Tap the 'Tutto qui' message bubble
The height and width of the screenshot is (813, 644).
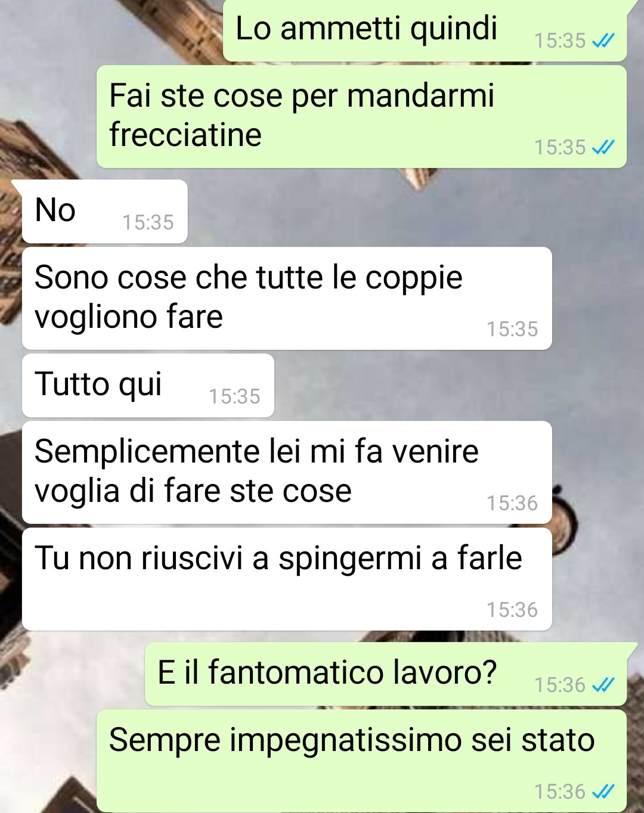[148, 385]
